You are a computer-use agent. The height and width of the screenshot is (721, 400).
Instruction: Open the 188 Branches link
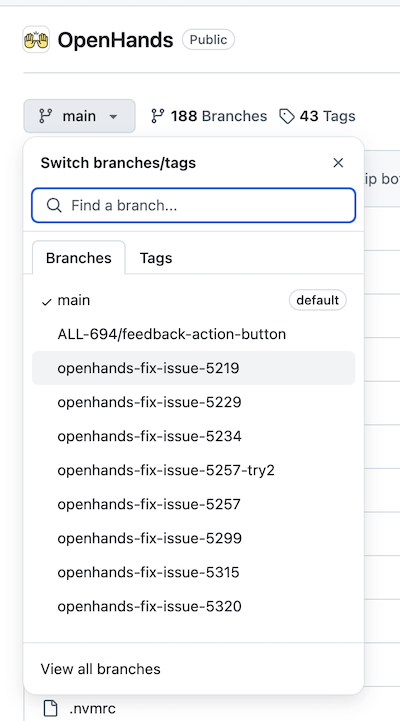(209, 116)
